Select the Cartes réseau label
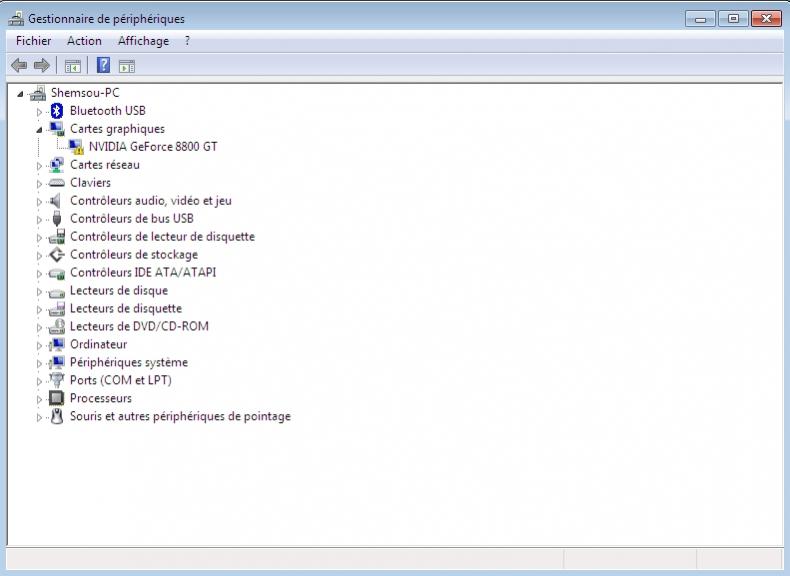 pos(105,165)
